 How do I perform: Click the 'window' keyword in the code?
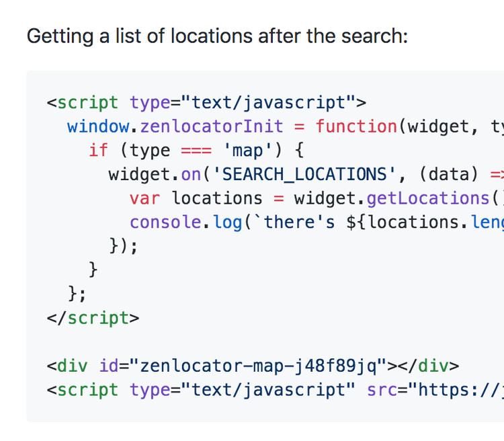click(x=98, y=126)
